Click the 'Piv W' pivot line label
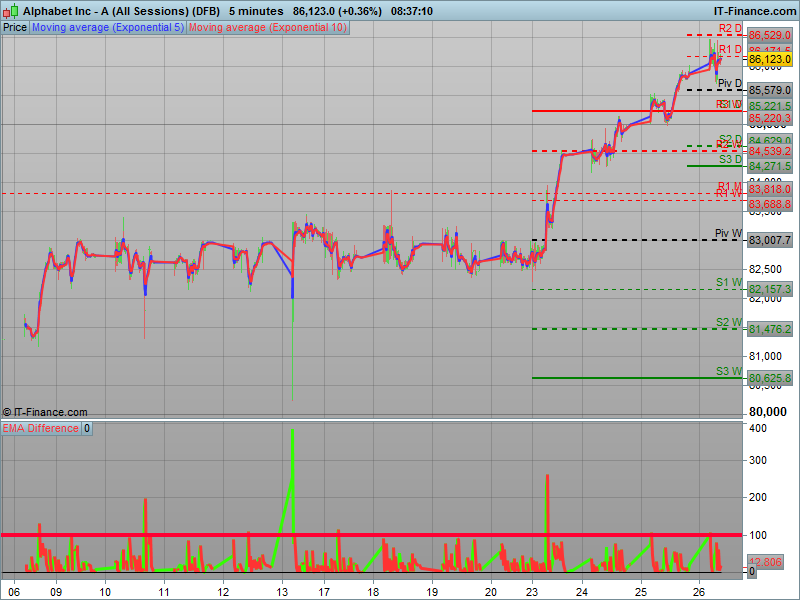The width and height of the screenshot is (800, 600). click(x=728, y=233)
